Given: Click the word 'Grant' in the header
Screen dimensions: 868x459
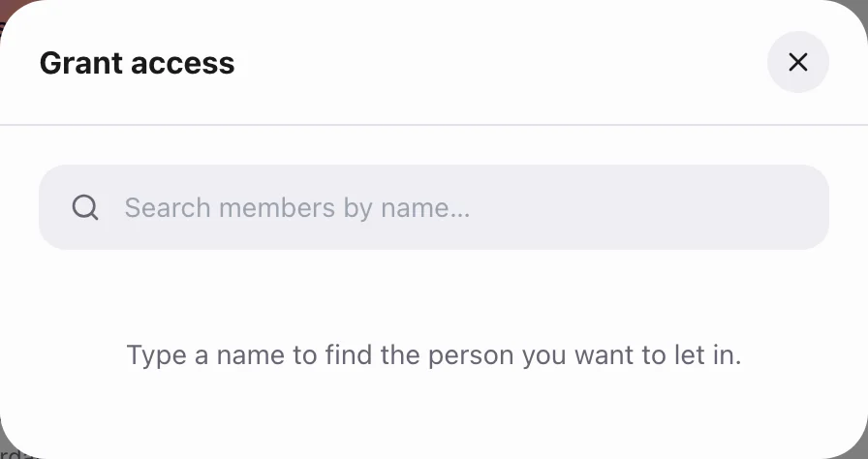Looking at the screenshot, I should point(80,63).
